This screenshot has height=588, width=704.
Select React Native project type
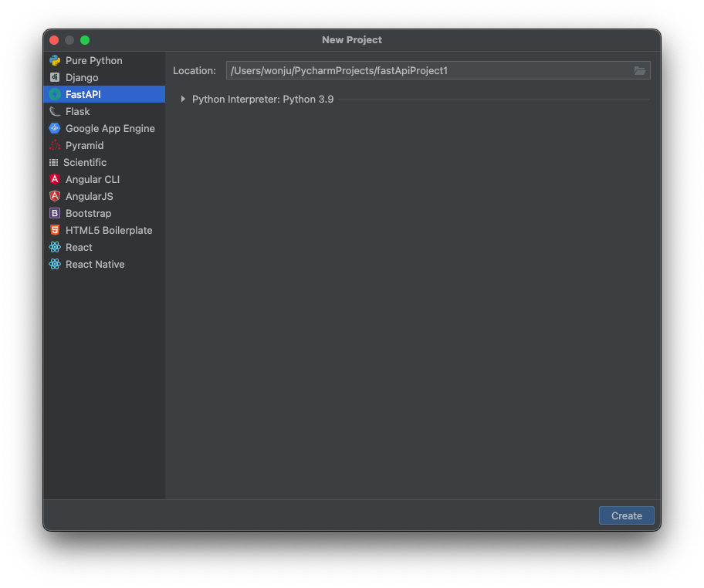pyautogui.click(x=104, y=265)
